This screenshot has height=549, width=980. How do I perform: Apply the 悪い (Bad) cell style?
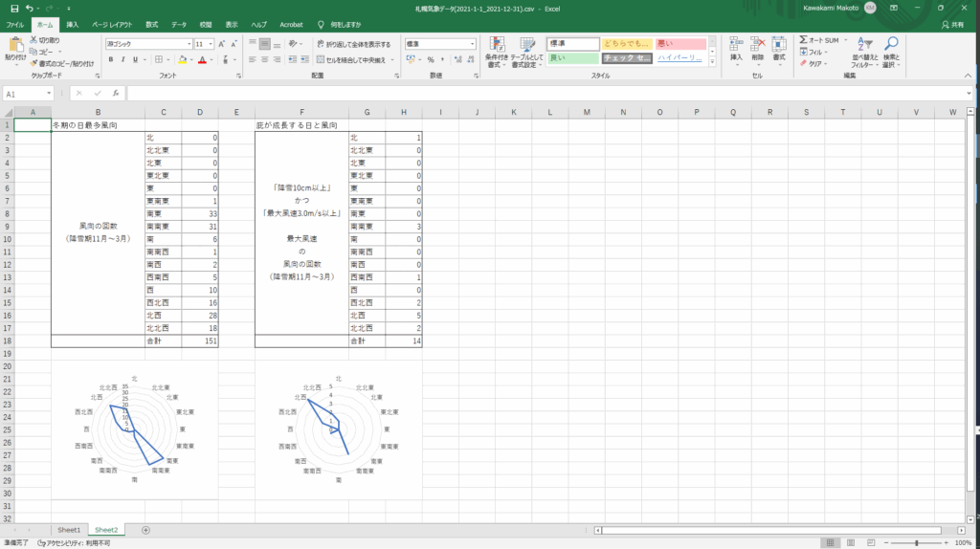coord(679,43)
